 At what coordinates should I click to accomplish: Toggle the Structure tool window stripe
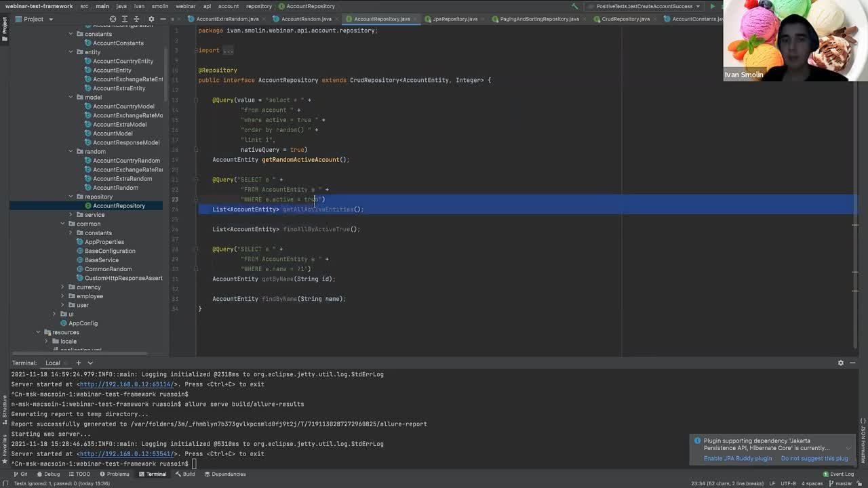pyautogui.click(x=4, y=407)
